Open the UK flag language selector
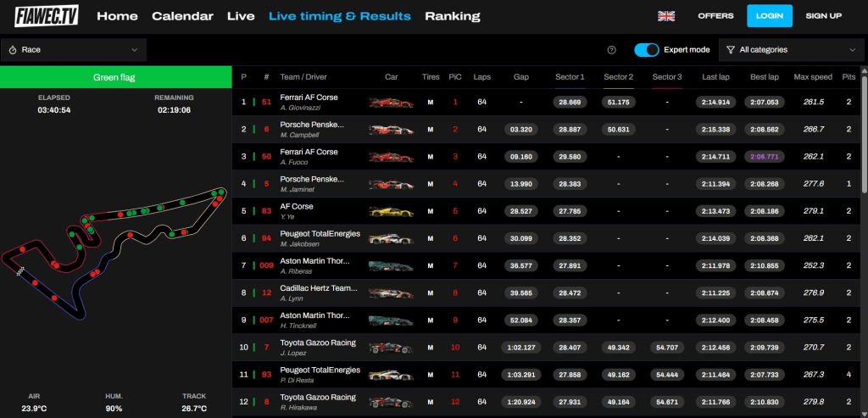Image resolution: width=868 pixels, height=418 pixels. 666,16
